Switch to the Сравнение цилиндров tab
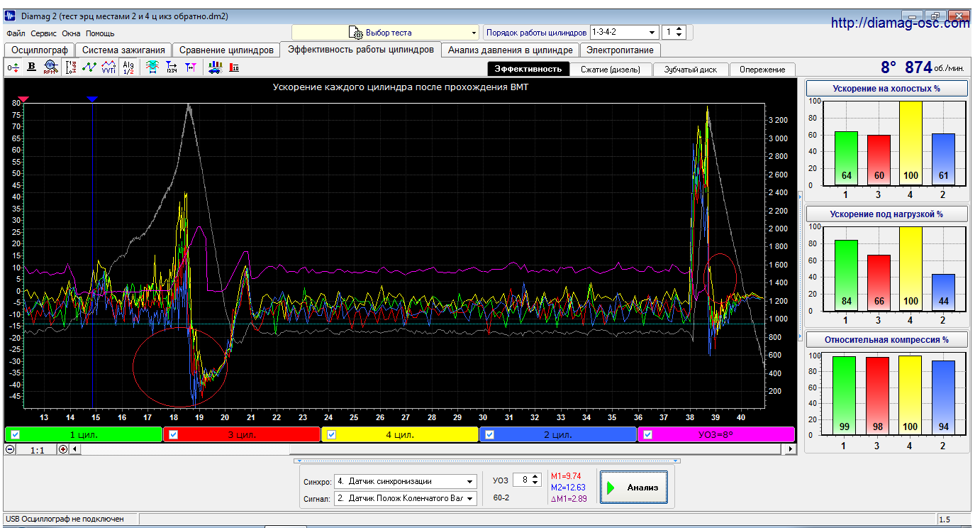This screenshot has height=528, width=980. 226,50
